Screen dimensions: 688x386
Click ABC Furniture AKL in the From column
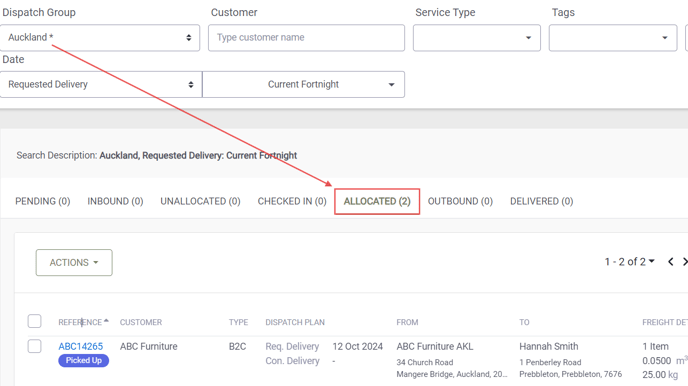[x=435, y=346]
